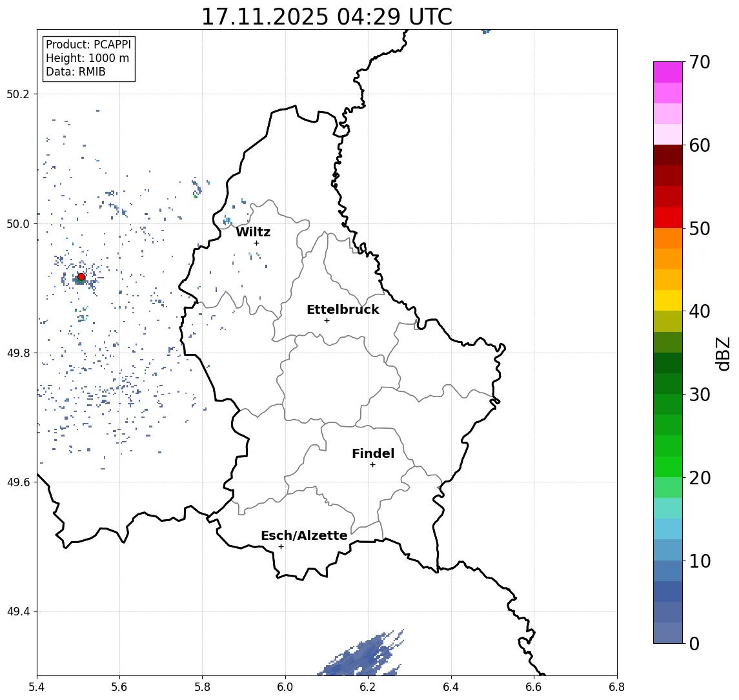Click the 6.8 longitude axis label
739x700 pixels.
(616, 687)
